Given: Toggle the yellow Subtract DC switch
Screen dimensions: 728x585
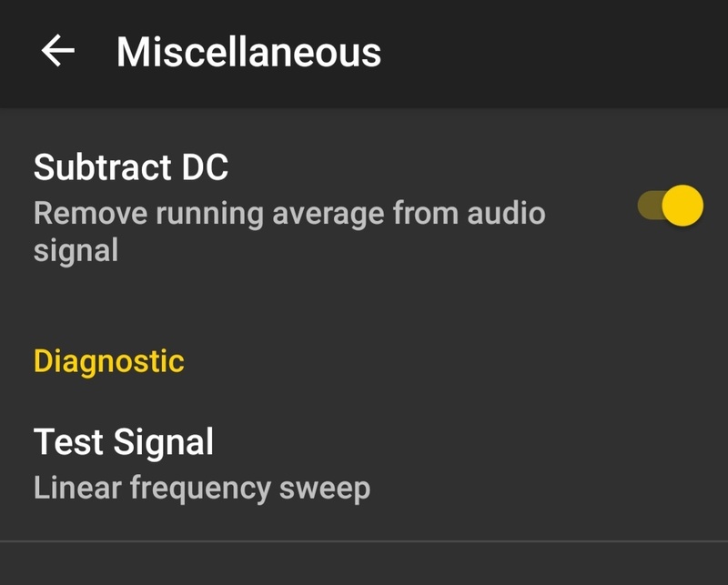Looking at the screenshot, I should [671, 207].
